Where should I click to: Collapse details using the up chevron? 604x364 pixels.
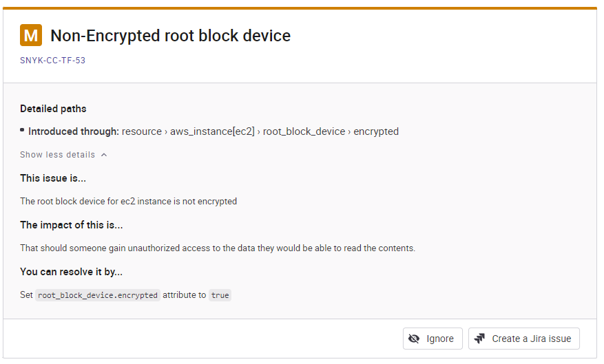click(x=104, y=155)
